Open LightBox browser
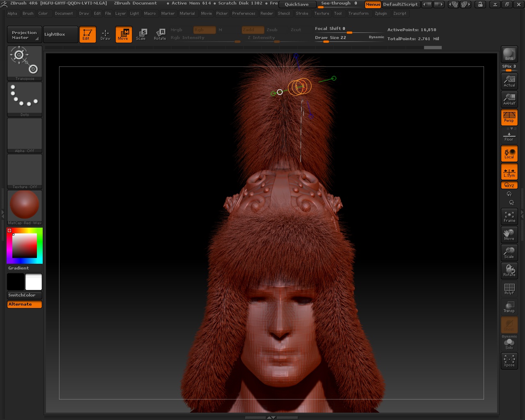Image resolution: width=525 pixels, height=420 pixels. click(61, 34)
